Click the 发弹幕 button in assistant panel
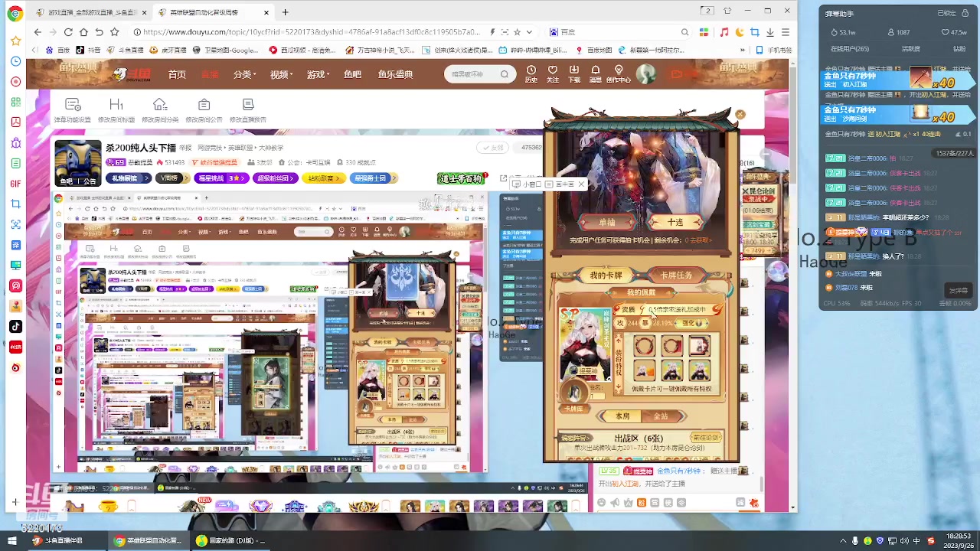The height and width of the screenshot is (551, 980). [959, 291]
